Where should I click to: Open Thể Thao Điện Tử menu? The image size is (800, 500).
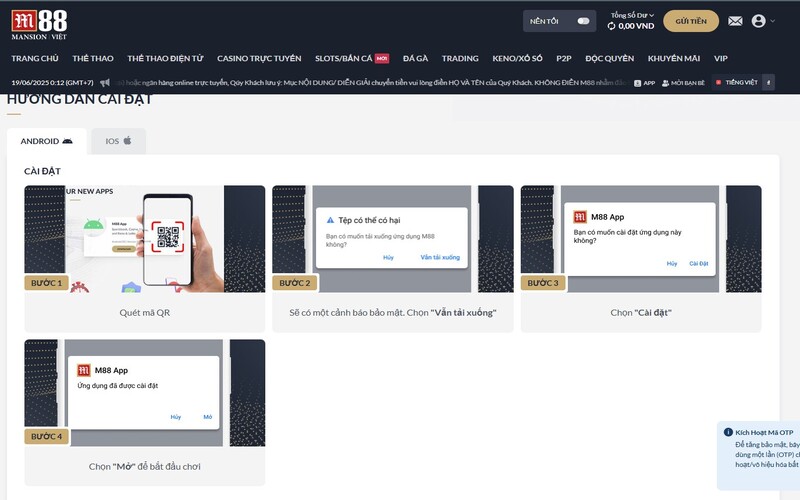point(165,58)
